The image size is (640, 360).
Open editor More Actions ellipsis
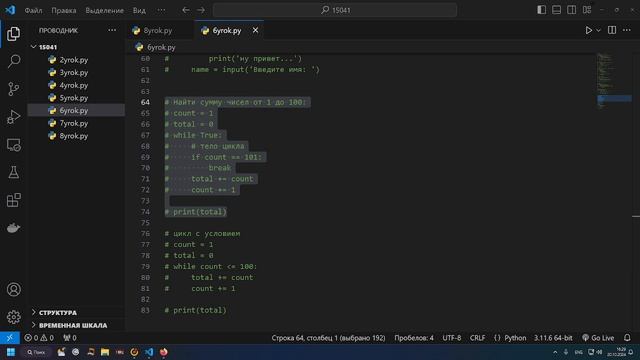pyautogui.click(x=627, y=30)
